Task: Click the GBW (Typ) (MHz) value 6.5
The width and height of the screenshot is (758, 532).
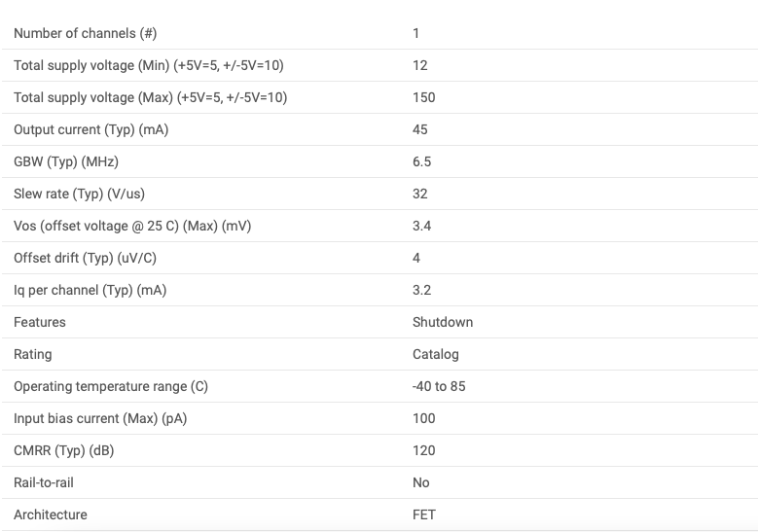Action: (x=421, y=161)
